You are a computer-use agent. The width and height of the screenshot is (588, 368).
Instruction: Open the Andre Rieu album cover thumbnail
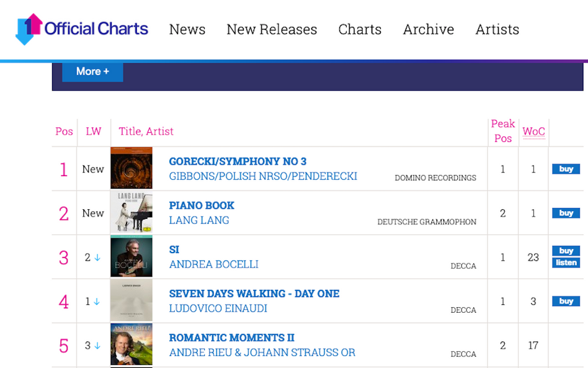[131, 344]
